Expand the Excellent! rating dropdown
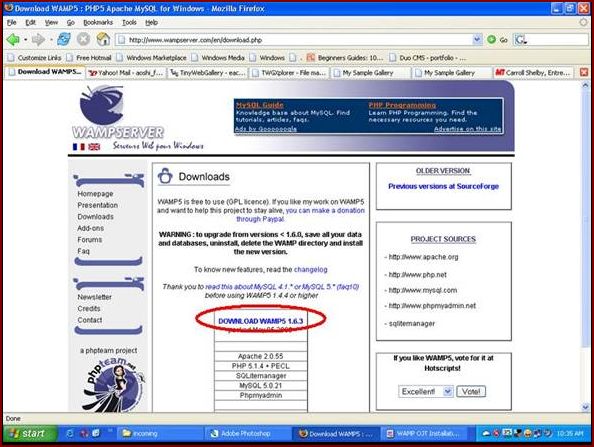The width and height of the screenshot is (594, 447). 448,391
